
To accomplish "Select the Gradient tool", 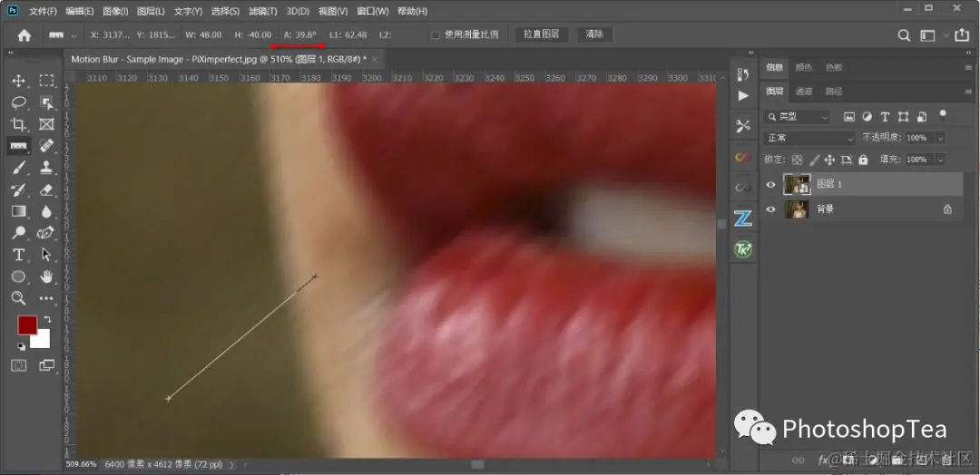I will (x=19, y=211).
